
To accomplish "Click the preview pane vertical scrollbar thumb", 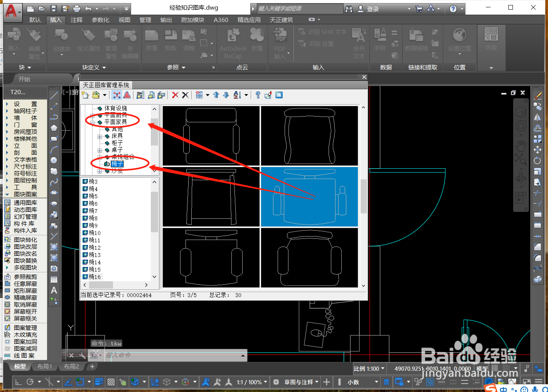I will point(363,196).
